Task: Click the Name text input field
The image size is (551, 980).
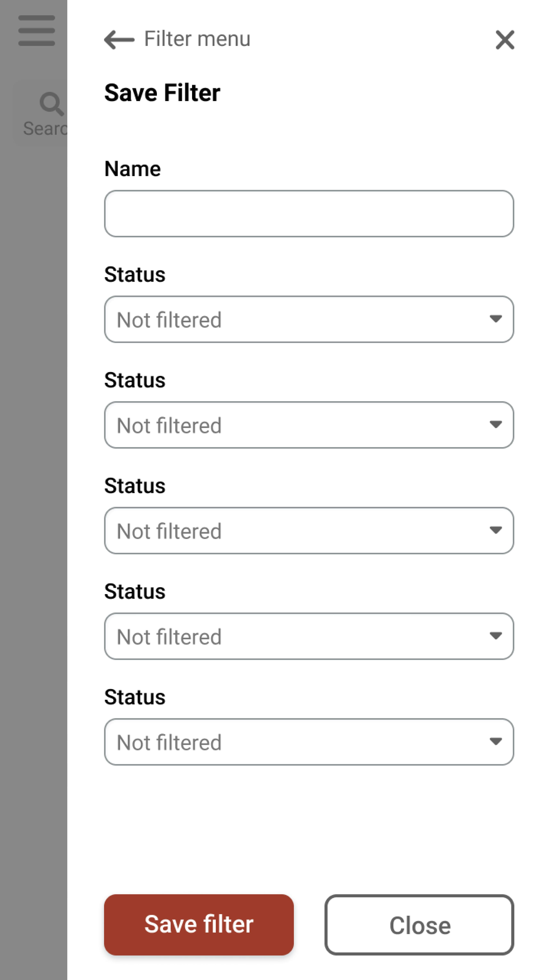Action: pos(309,214)
